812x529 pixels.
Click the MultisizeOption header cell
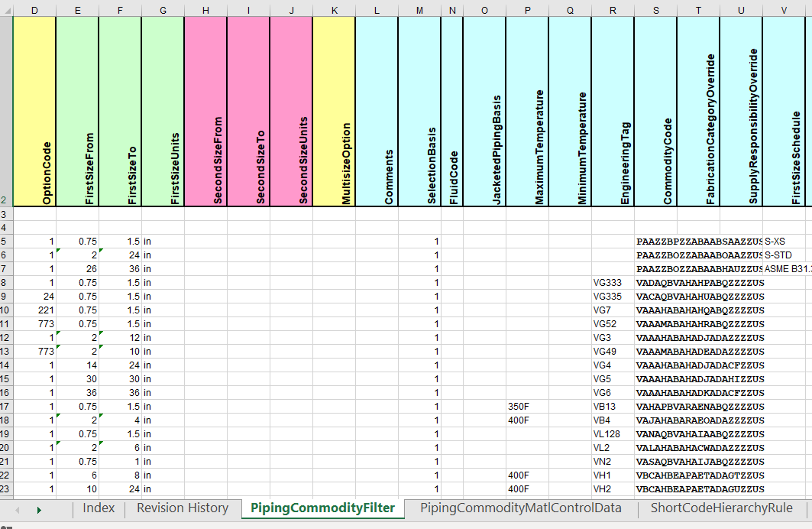click(x=334, y=112)
